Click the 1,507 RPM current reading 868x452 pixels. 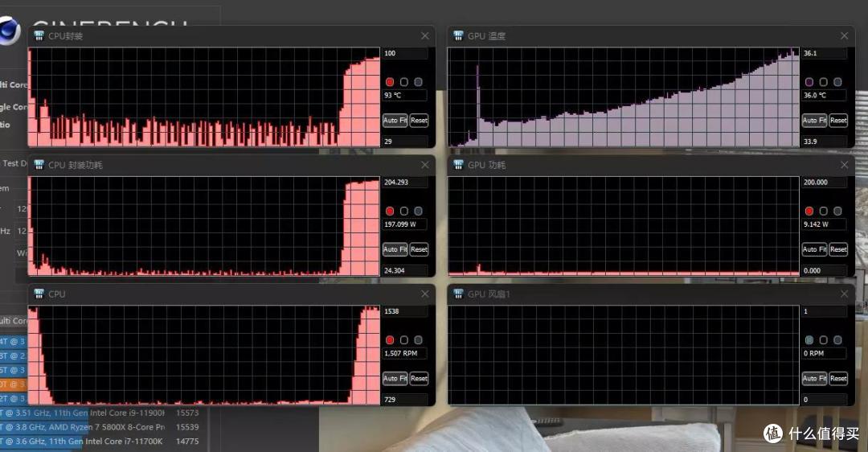[x=404, y=353]
